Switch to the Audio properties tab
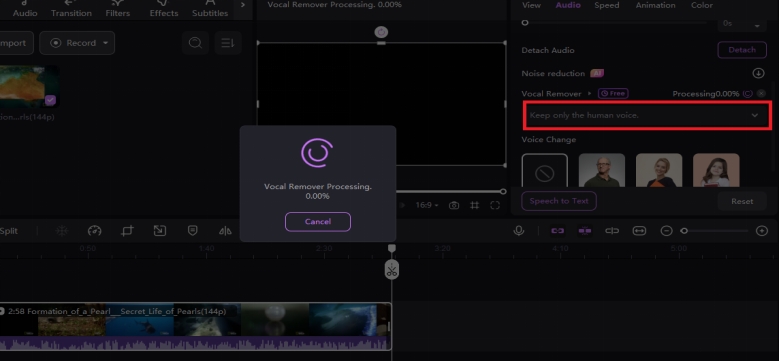 [x=568, y=5]
